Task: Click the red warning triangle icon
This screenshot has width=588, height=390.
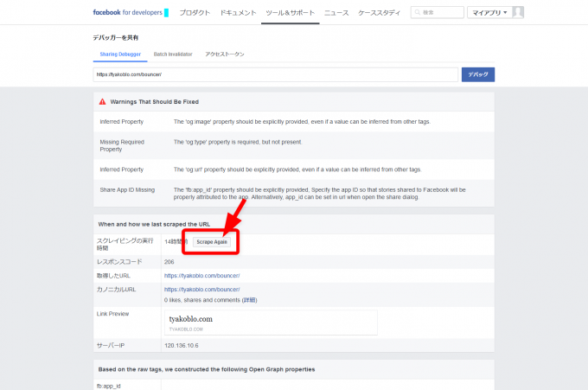Action: (x=102, y=102)
